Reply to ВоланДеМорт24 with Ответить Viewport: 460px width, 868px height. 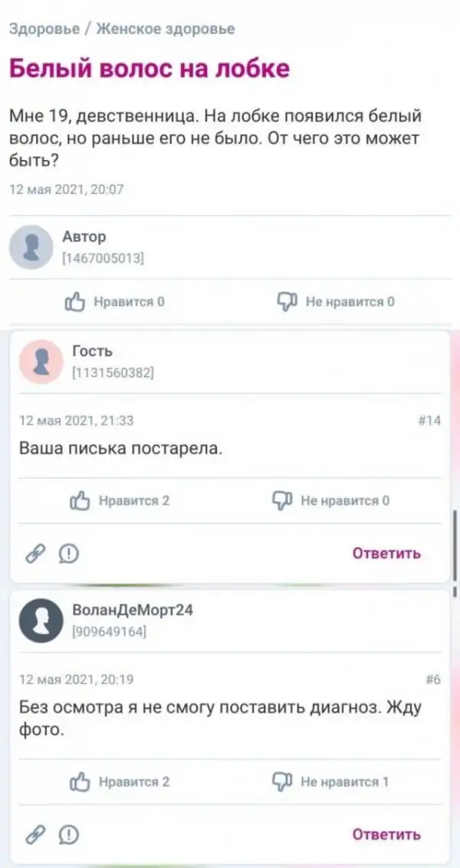point(387,834)
